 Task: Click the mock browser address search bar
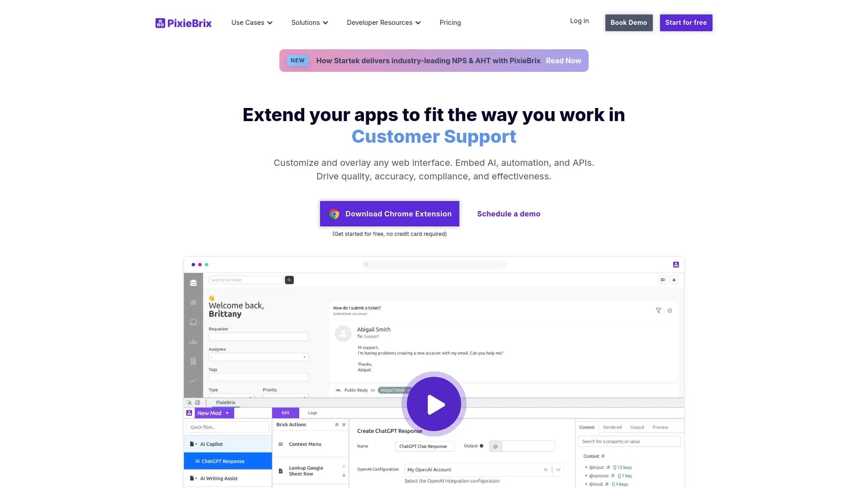[x=434, y=265]
